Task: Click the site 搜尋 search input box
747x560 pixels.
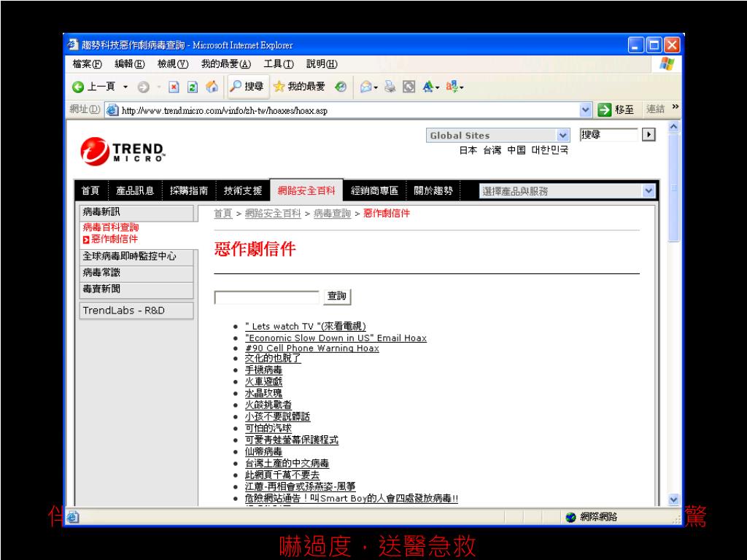Action: pos(608,135)
